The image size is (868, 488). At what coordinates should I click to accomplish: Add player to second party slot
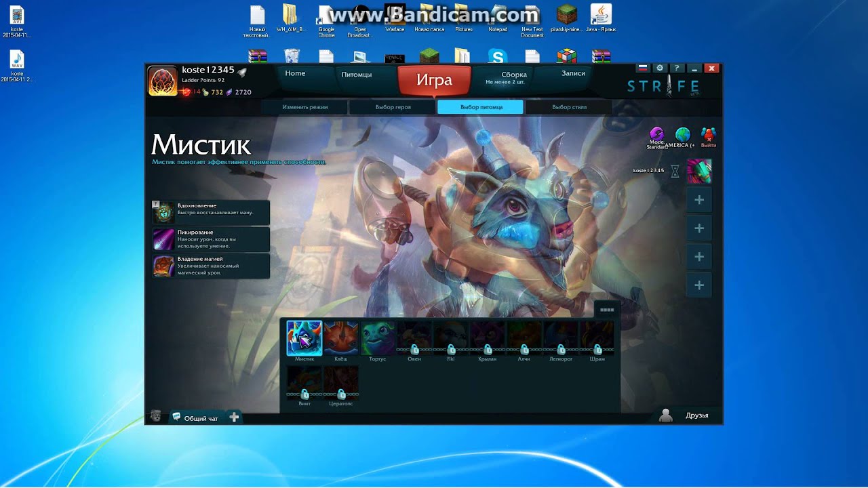click(x=699, y=228)
